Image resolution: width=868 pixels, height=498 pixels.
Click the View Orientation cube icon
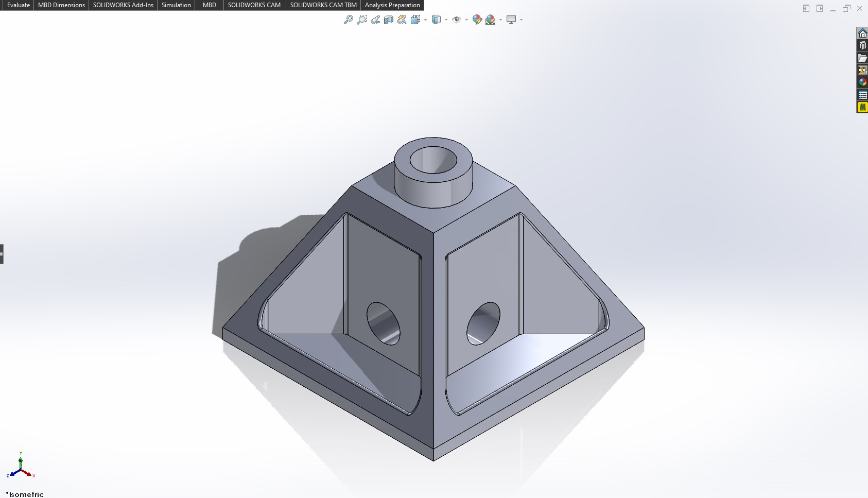point(415,20)
